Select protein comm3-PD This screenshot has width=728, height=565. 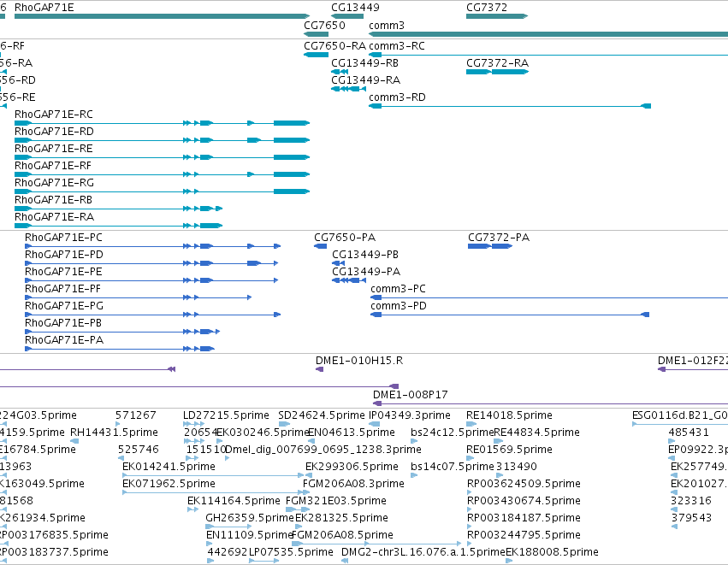click(x=510, y=315)
